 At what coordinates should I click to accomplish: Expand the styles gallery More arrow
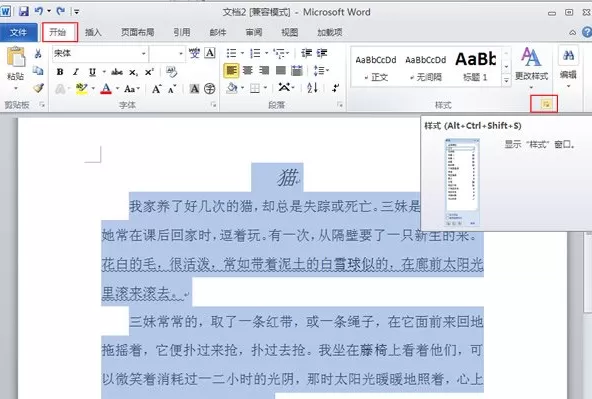[506, 80]
